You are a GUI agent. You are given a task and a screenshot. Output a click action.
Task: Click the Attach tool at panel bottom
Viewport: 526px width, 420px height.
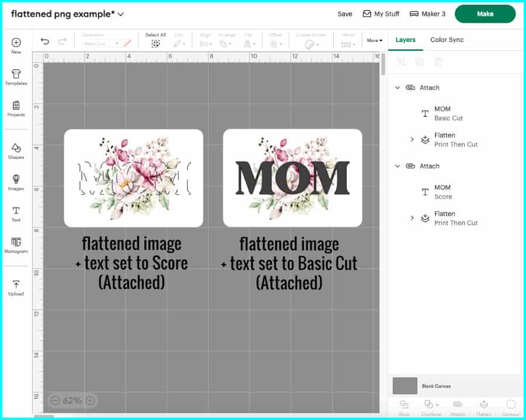coord(457,407)
